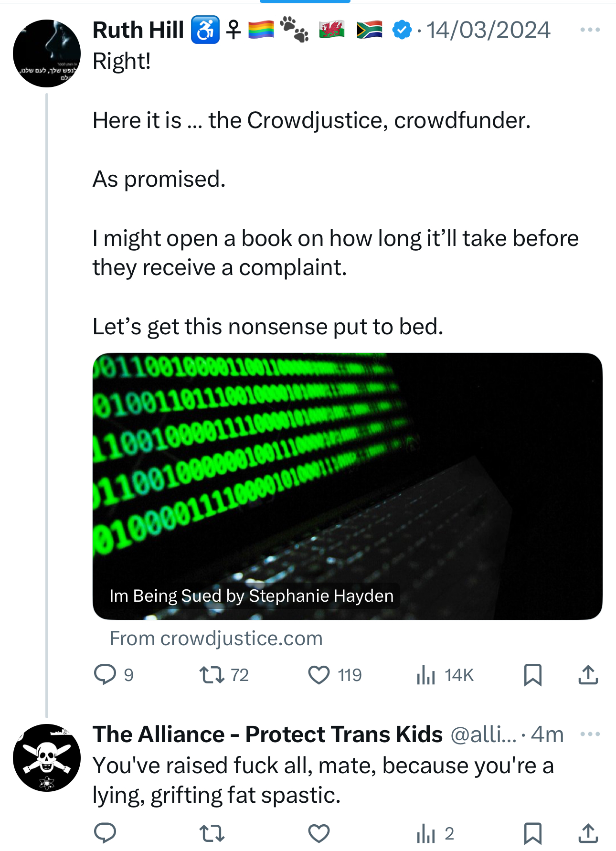Viewport: 616px width, 851px height.
Task: Open The Alliance skull avatar profile
Action: point(47,757)
